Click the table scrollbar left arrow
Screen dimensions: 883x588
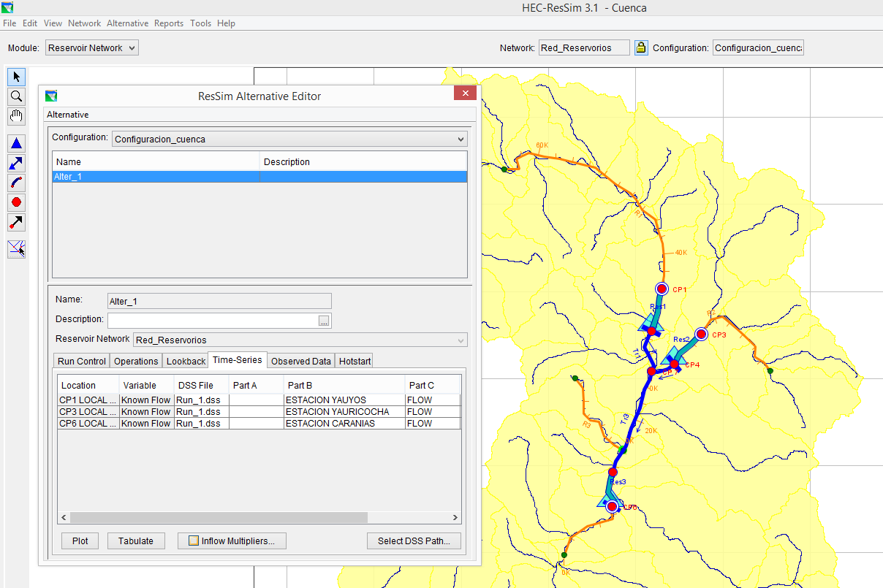coord(64,517)
